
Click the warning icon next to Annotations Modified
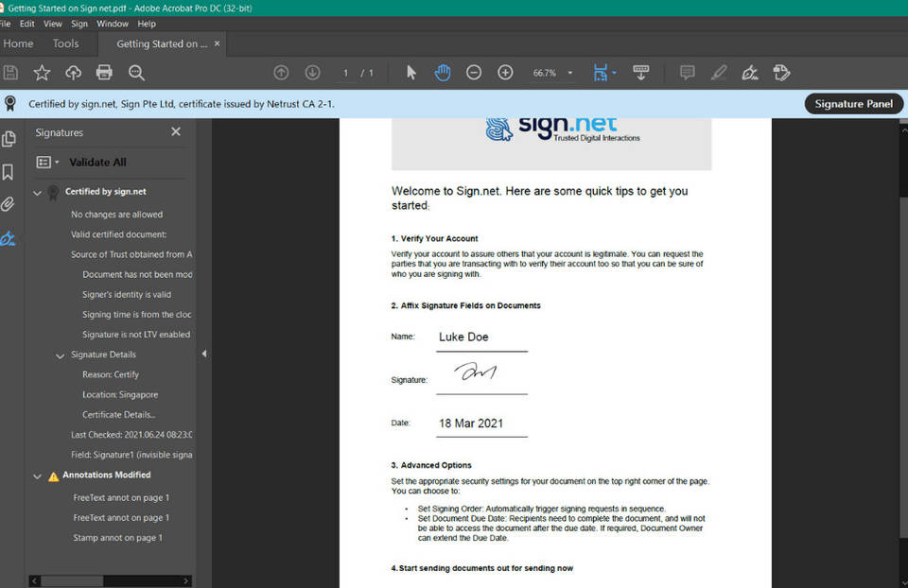[53, 476]
